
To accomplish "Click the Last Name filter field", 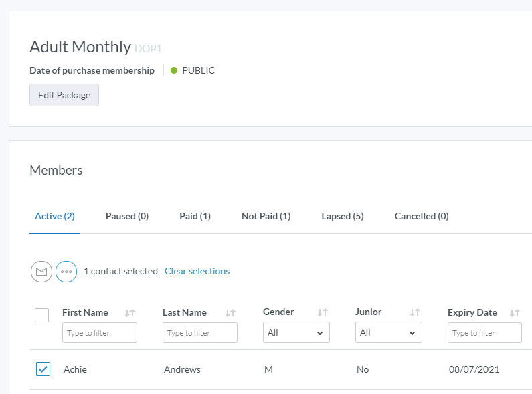I will [200, 332].
